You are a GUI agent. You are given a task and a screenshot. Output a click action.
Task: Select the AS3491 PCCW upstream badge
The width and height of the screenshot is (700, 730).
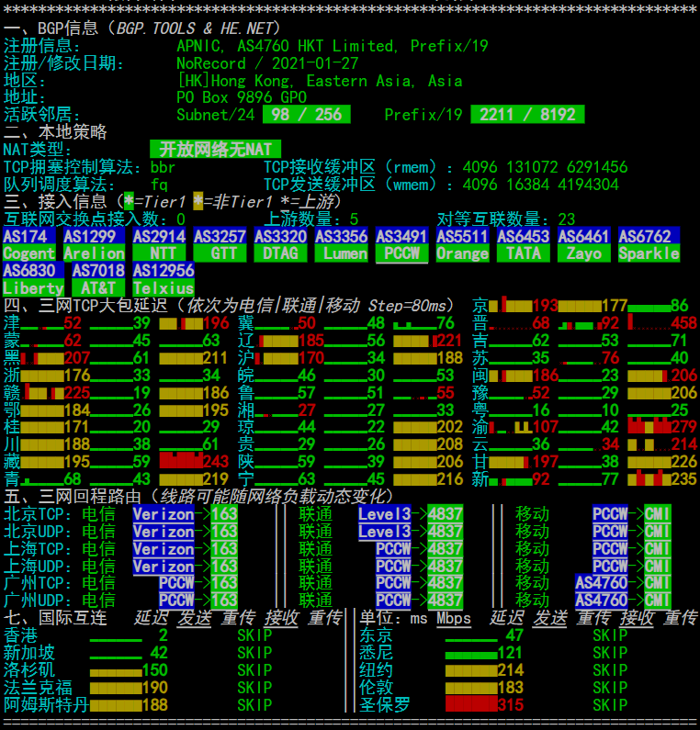tap(401, 245)
